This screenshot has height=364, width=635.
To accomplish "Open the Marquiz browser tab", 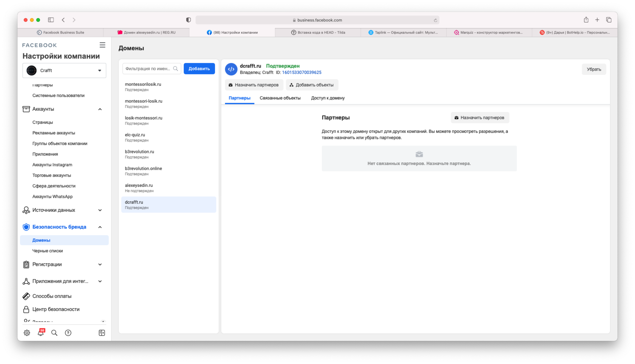I will (x=489, y=32).
